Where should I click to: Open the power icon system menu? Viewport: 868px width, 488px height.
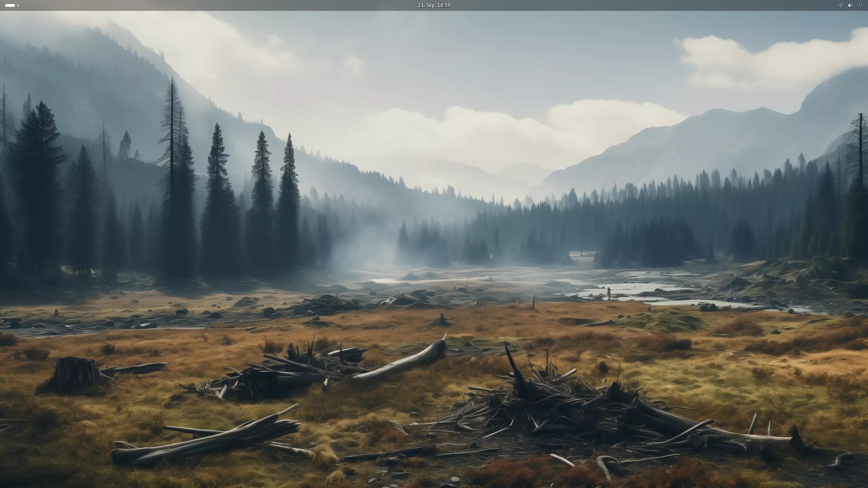[860, 5]
